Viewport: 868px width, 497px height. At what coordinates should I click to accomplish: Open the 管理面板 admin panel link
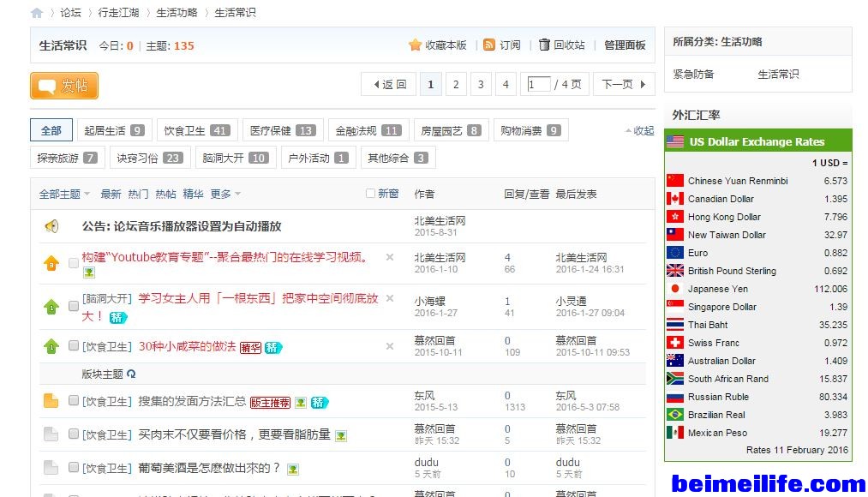pos(625,45)
